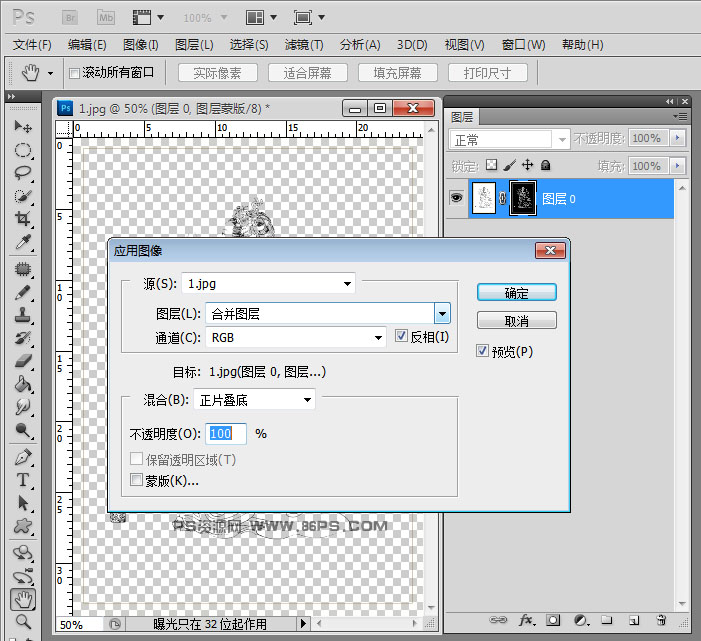The height and width of the screenshot is (641, 701).
Task: Select the Eyedropper tool
Action: click(23, 242)
